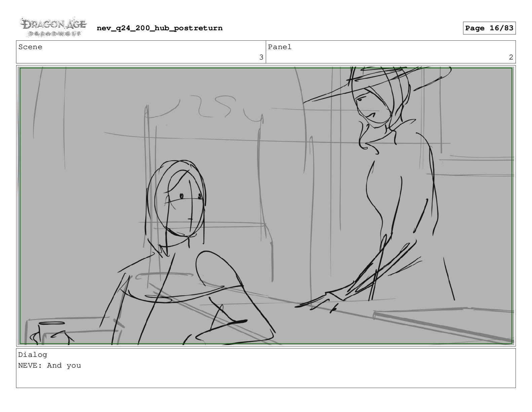This screenshot has width=532, height=412.
Task: Click the Panel label
Action: (280, 47)
